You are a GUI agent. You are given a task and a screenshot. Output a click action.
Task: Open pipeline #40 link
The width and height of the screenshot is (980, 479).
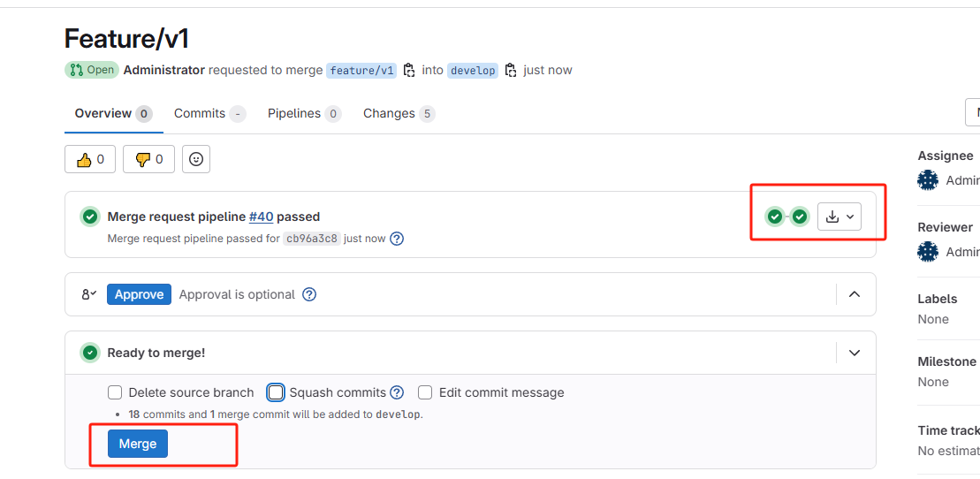point(262,217)
